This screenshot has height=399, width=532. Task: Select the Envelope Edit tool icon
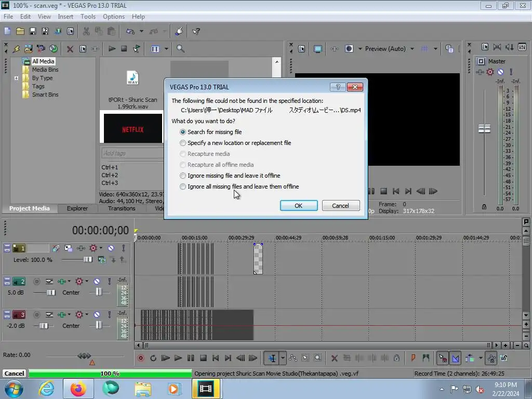click(293, 358)
